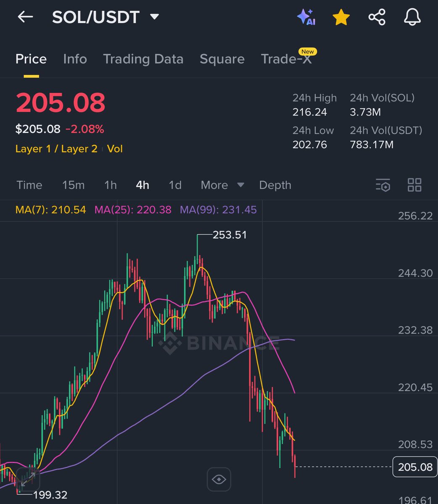The width and height of the screenshot is (438, 504).
Task: Open the Depth view
Action: pos(275,185)
